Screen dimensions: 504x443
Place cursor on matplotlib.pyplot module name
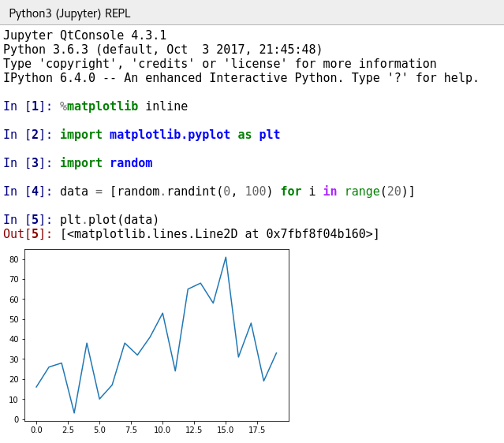tap(170, 134)
